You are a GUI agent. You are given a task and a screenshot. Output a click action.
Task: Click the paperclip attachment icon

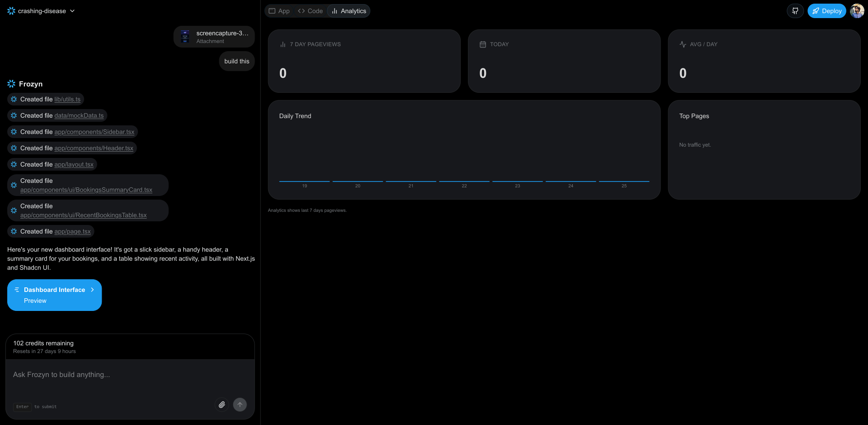point(222,404)
